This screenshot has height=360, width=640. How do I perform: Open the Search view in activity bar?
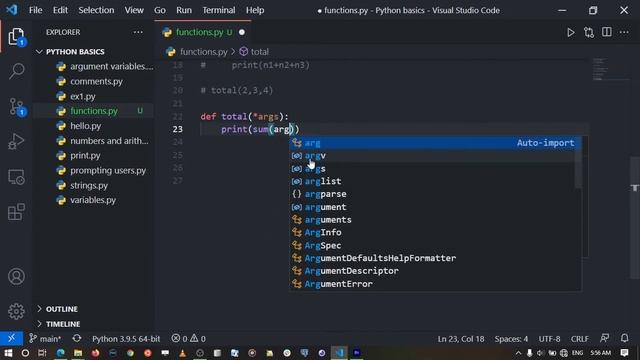coord(16,71)
